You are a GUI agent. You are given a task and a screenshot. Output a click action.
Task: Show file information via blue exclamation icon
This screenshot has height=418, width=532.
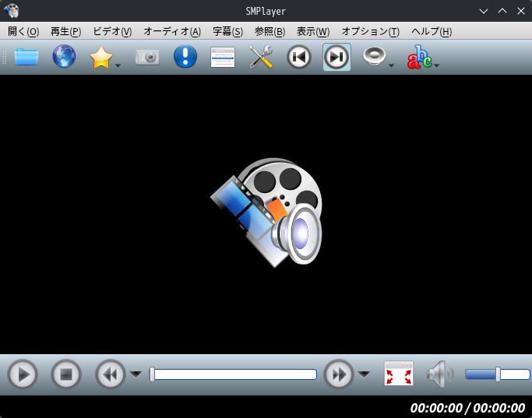pos(185,56)
